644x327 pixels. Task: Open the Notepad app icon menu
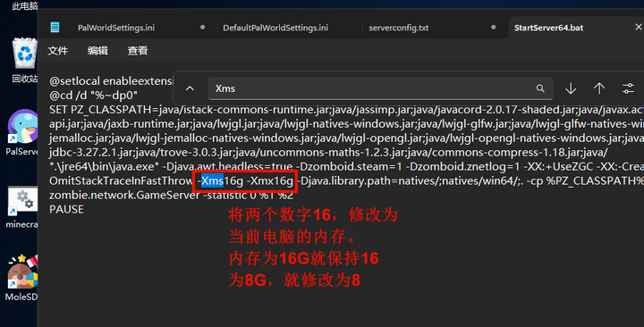coord(55,28)
